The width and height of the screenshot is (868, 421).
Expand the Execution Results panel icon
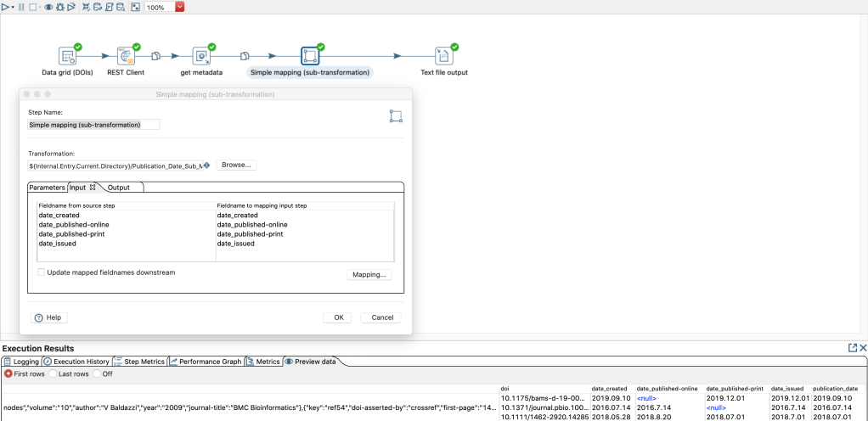click(x=852, y=348)
